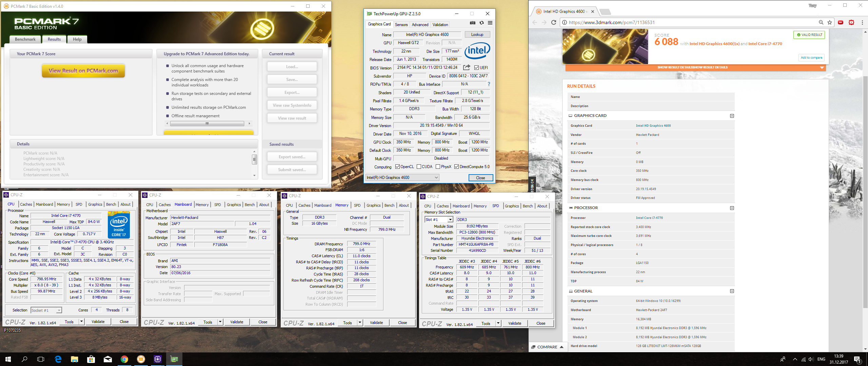The width and height of the screenshot is (868, 366).
Task: Click Add to compare on 3dmark page
Action: tap(811, 58)
